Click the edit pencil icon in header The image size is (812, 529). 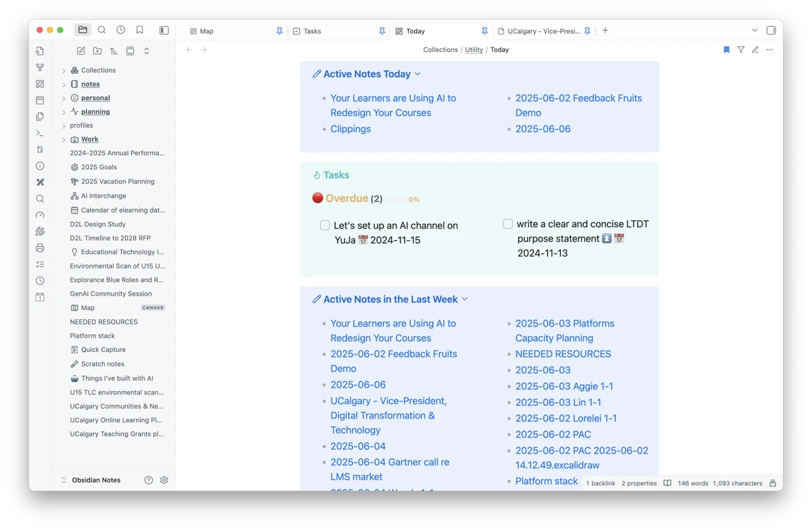click(755, 50)
